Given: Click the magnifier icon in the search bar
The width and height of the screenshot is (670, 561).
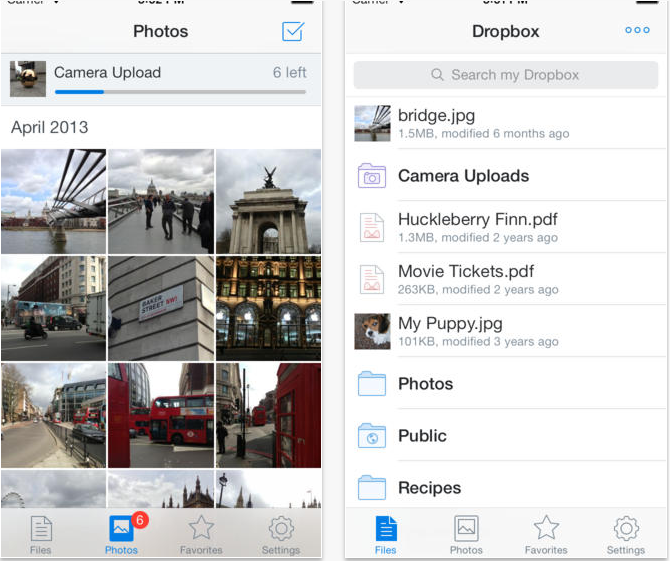Looking at the screenshot, I should coord(437,74).
